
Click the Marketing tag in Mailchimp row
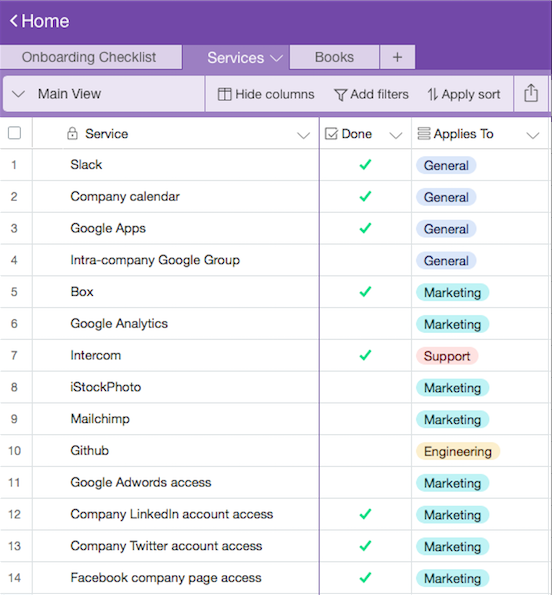click(453, 420)
